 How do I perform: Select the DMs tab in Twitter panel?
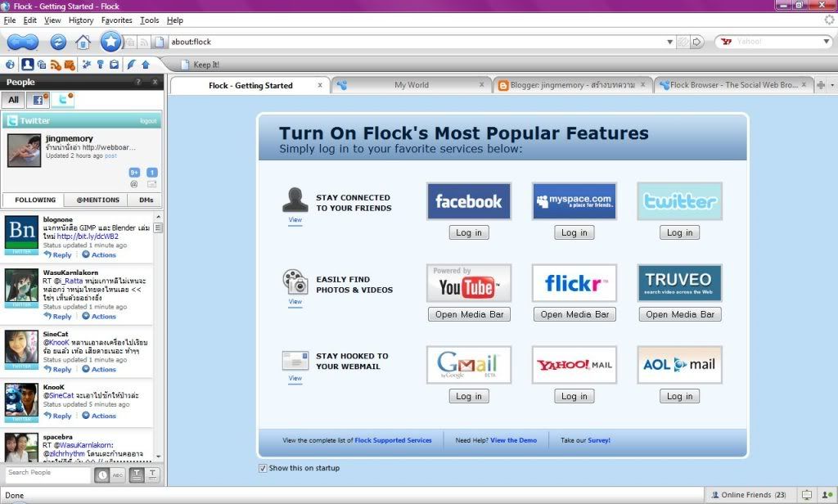click(x=146, y=200)
